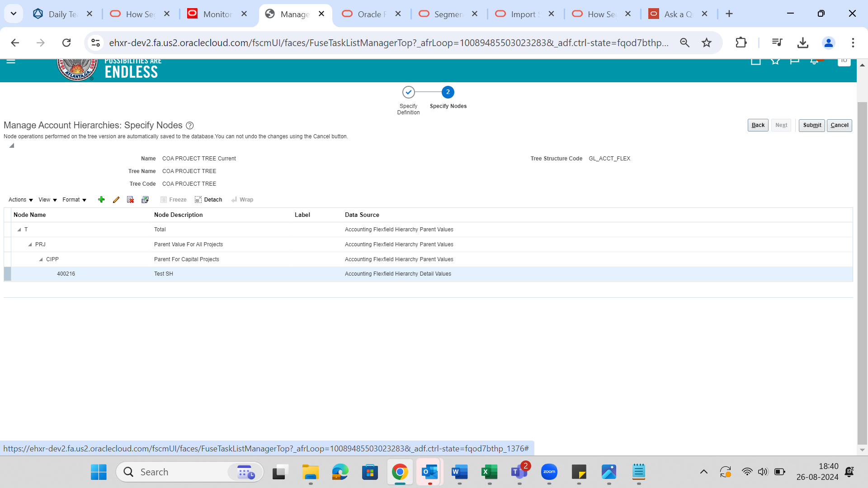The image size is (868, 488).
Task: Select 'Test SH' description cell
Action: pyautogui.click(x=164, y=274)
